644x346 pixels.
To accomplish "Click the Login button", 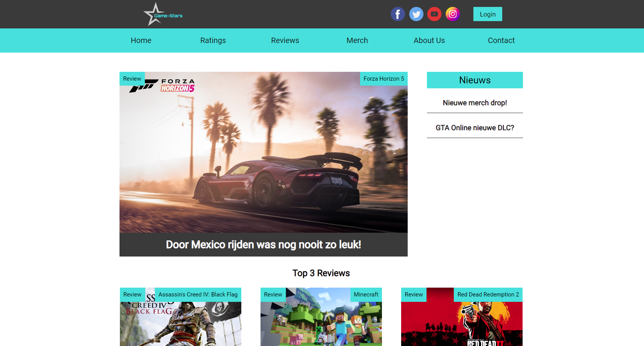I will coord(488,14).
